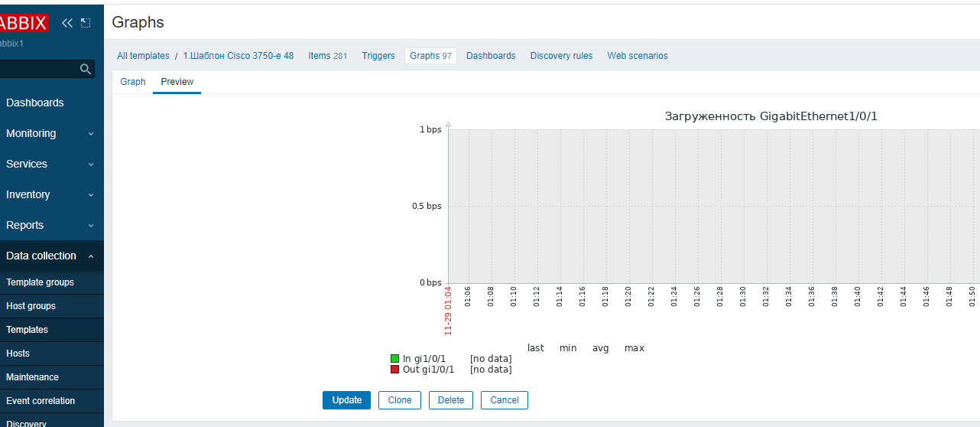This screenshot has height=427, width=980.
Task: Click the red Out gi1/0/1 legend swatch
Action: coord(395,370)
